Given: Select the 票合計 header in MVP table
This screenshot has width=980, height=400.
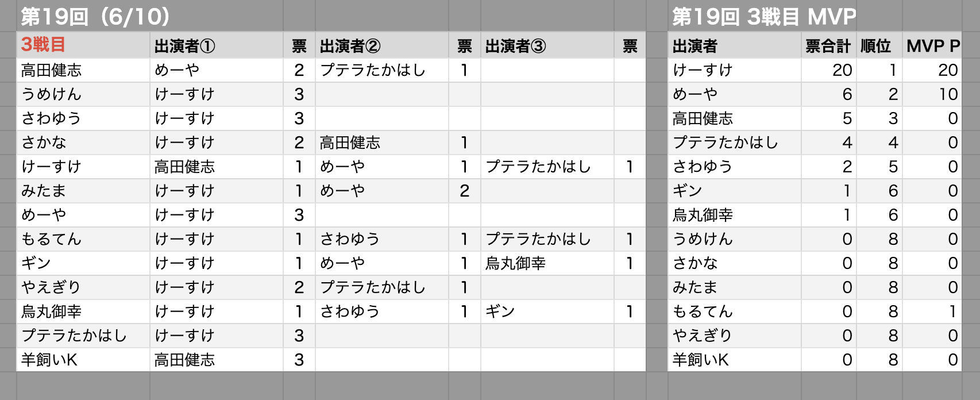Looking at the screenshot, I should point(828,45).
